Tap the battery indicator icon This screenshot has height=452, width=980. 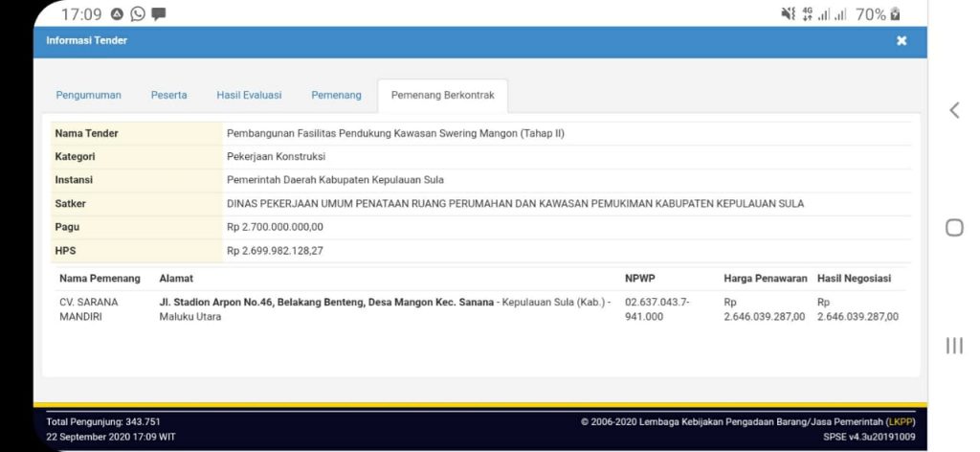[895, 13]
